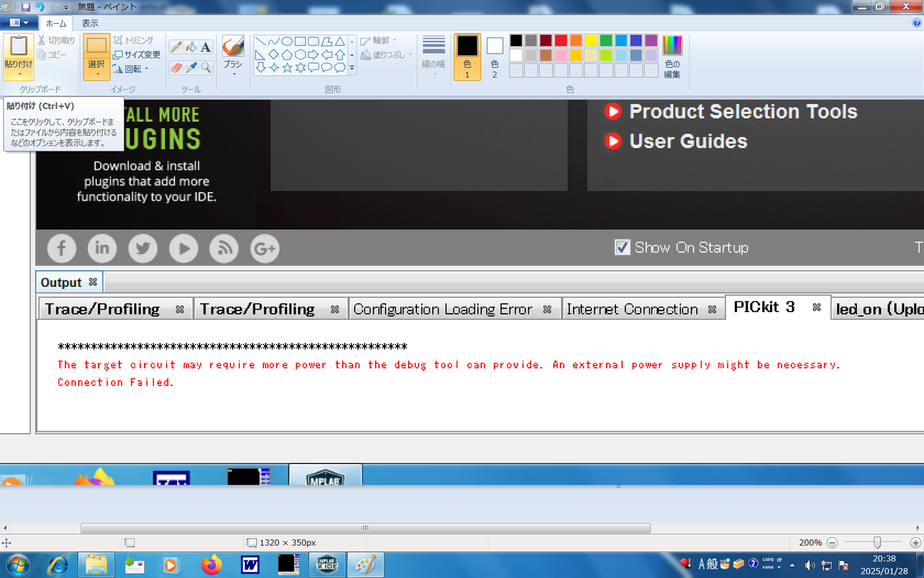Select the Magnifier tool
This screenshot has width=924, height=578.
click(x=206, y=68)
